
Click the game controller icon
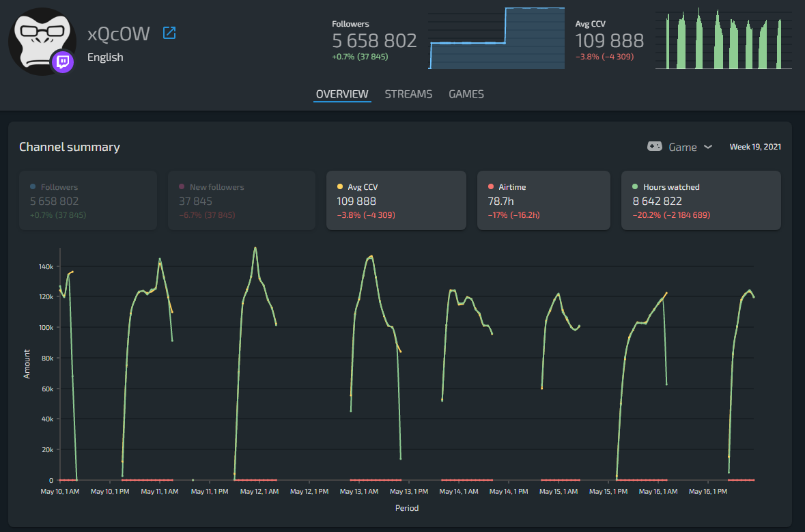pyautogui.click(x=654, y=146)
